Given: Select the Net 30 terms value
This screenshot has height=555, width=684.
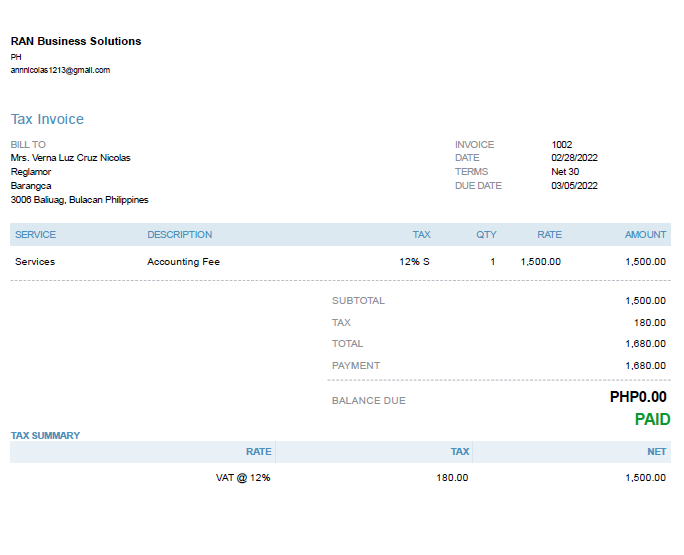Looking at the screenshot, I should tap(565, 172).
